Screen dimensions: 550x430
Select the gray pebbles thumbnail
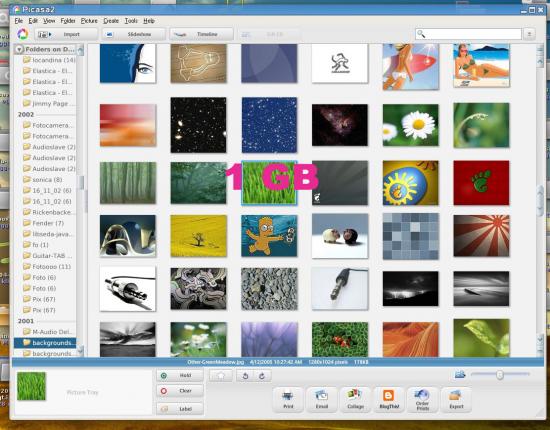pyautogui.click(x=269, y=289)
